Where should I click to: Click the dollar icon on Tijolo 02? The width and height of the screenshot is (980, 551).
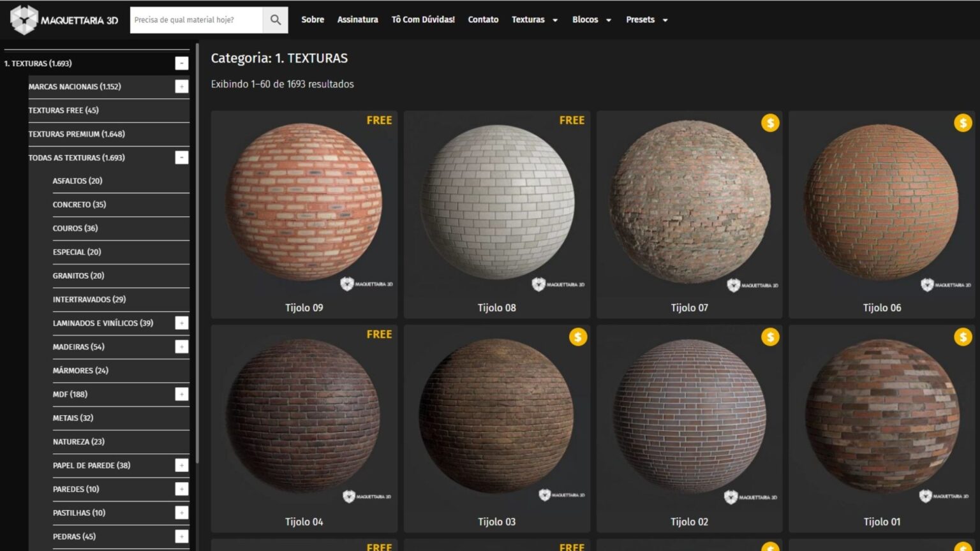click(x=770, y=337)
